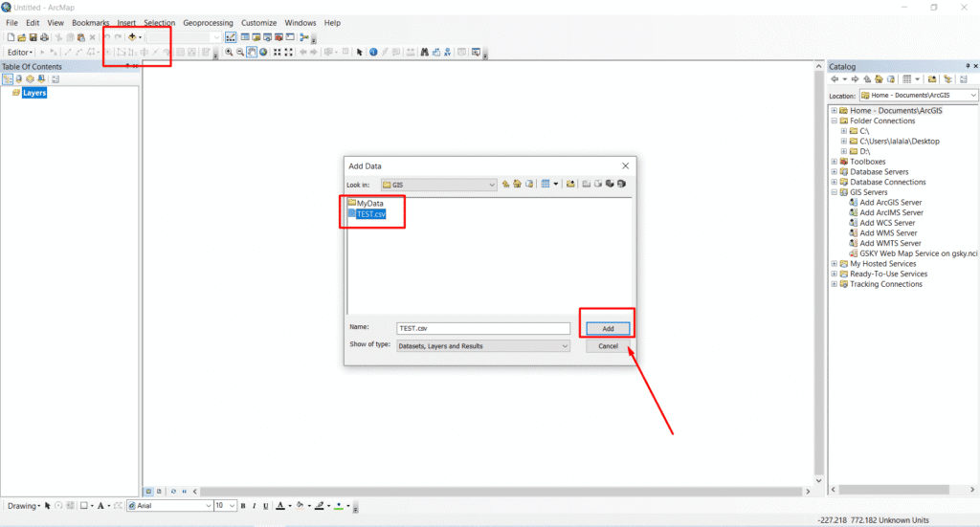This screenshot has height=527, width=980.
Task: Click Connect To Folder in Catalog panel
Action: tap(932, 79)
